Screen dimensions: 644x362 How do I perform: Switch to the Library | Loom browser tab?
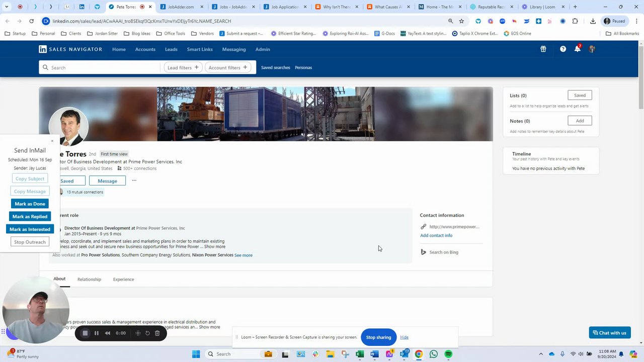pos(543,7)
